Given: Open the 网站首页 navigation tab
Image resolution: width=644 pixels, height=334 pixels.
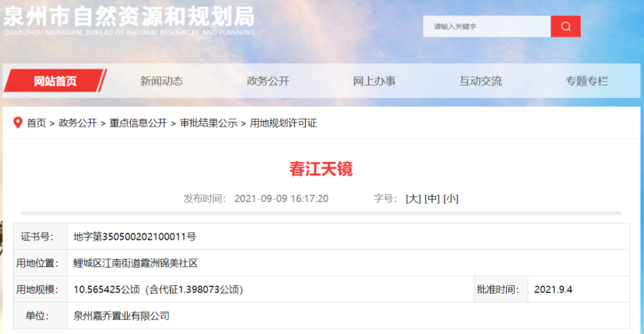Looking at the screenshot, I should coord(55,81).
